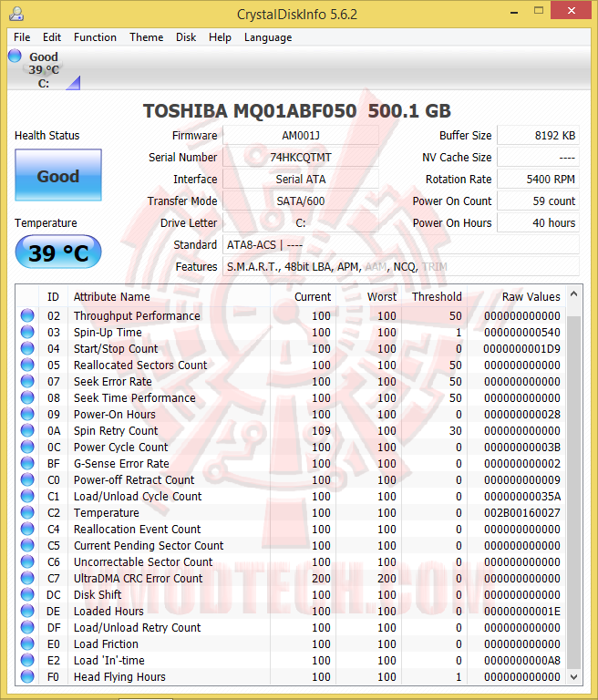Click the status orb for Start/Stop Count
598x700 pixels.
[27, 349]
